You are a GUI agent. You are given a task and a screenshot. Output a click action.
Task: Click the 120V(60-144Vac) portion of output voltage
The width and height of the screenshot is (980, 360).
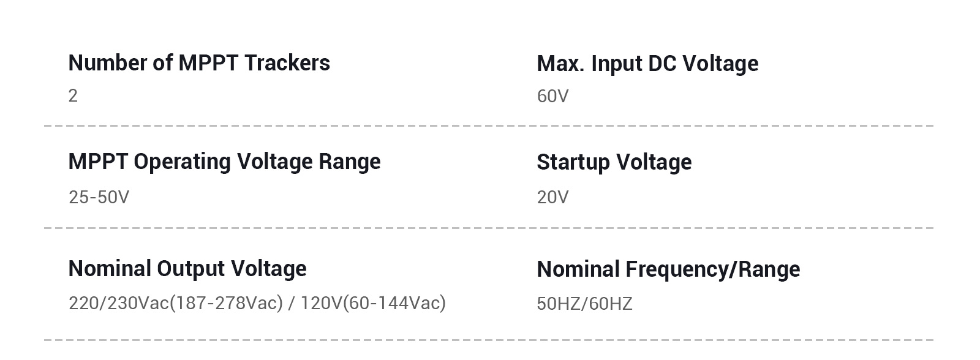click(x=373, y=303)
